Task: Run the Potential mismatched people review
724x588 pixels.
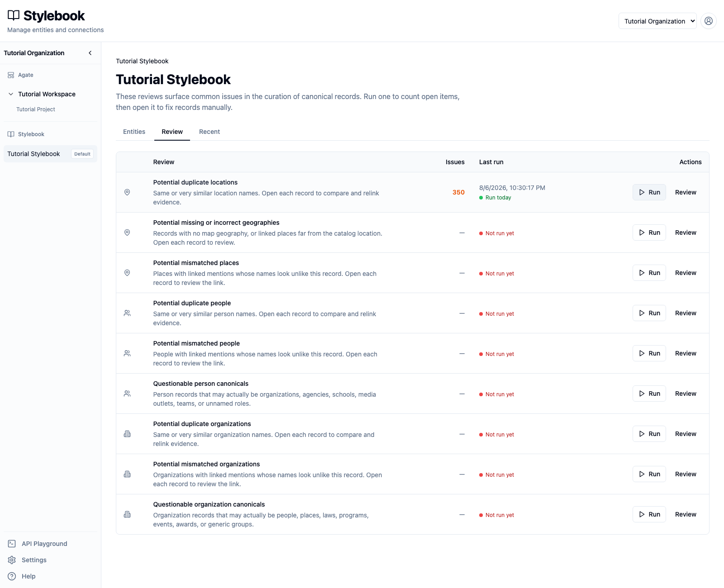Action: 649,353
